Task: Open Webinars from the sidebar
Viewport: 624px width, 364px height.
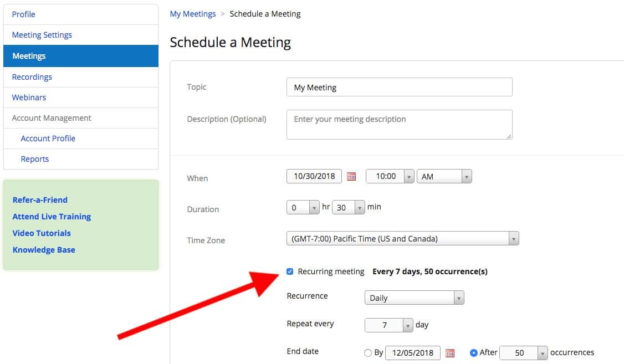Action: [x=29, y=98]
